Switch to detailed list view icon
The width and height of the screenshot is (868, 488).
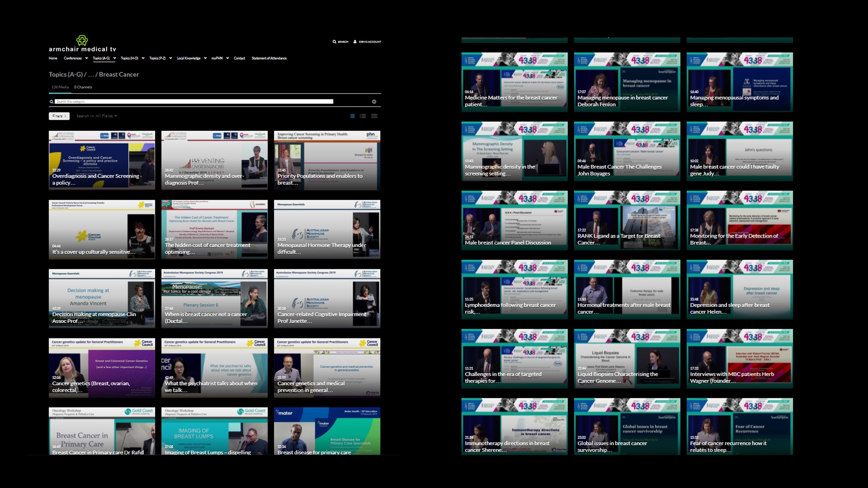[363, 116]
